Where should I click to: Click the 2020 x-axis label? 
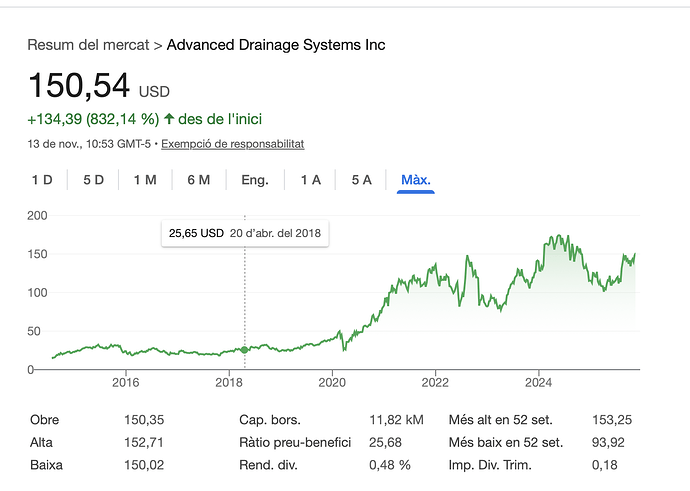click(332, 382)
